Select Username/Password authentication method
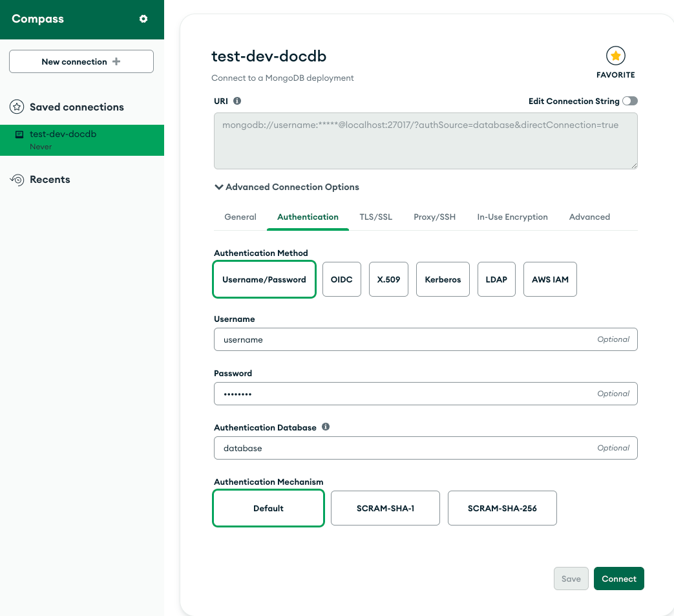The width and height of the screenshot is (674, 616). coord(264,279)
